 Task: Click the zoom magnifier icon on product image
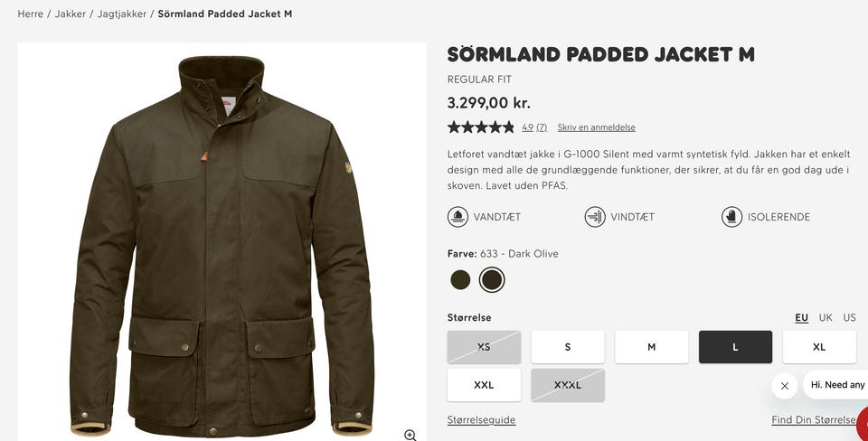pos(410,435)
